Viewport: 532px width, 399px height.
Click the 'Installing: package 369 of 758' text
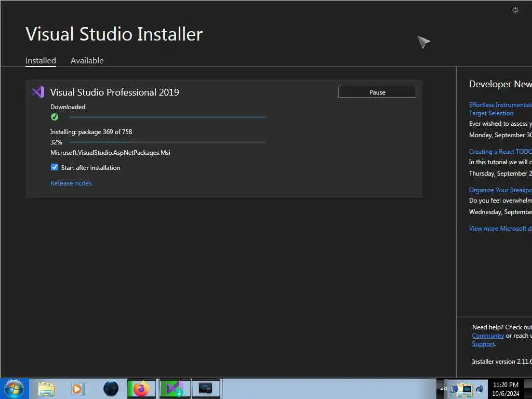tap(91, 132)
